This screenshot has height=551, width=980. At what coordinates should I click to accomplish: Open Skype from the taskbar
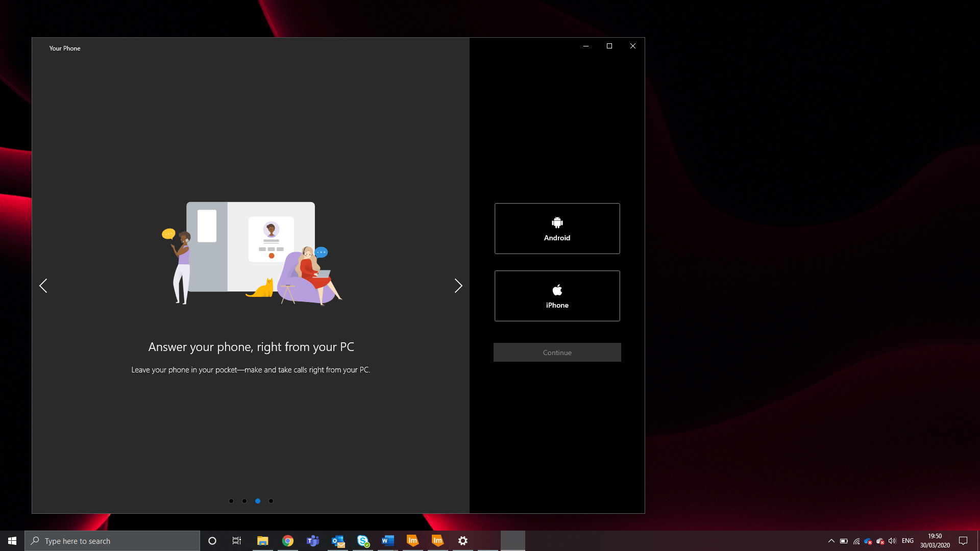coord(363,541)
